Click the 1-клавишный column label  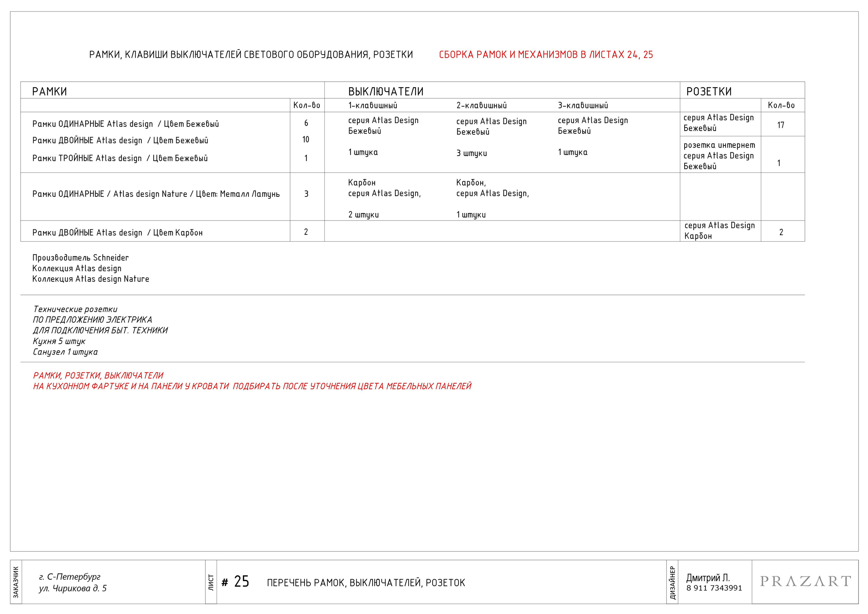tap(372, 105)
